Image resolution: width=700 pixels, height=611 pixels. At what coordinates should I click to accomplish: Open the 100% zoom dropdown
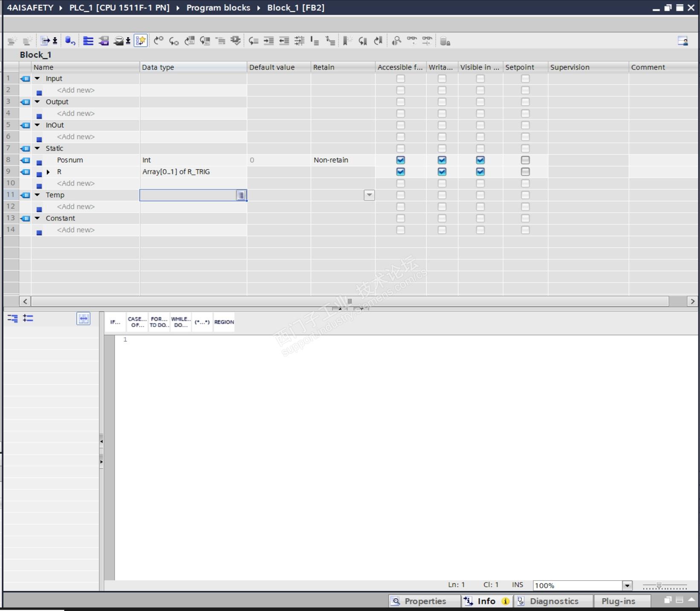627,585
